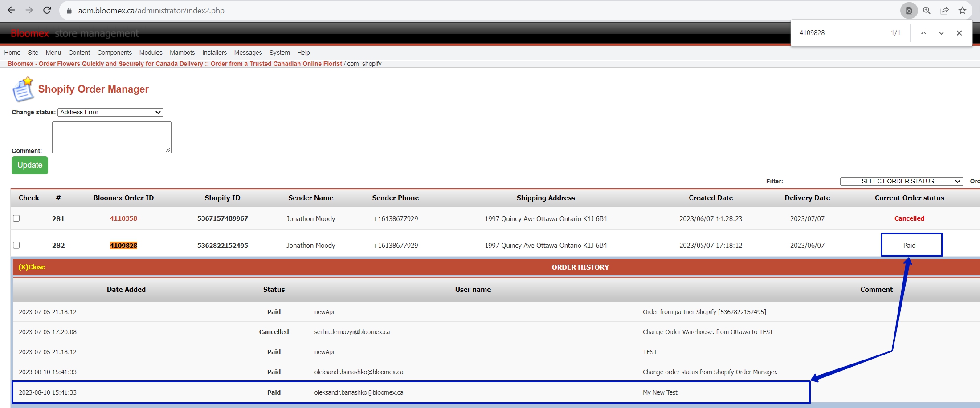
Task: Open the Site menu
Action: (33, 53)
